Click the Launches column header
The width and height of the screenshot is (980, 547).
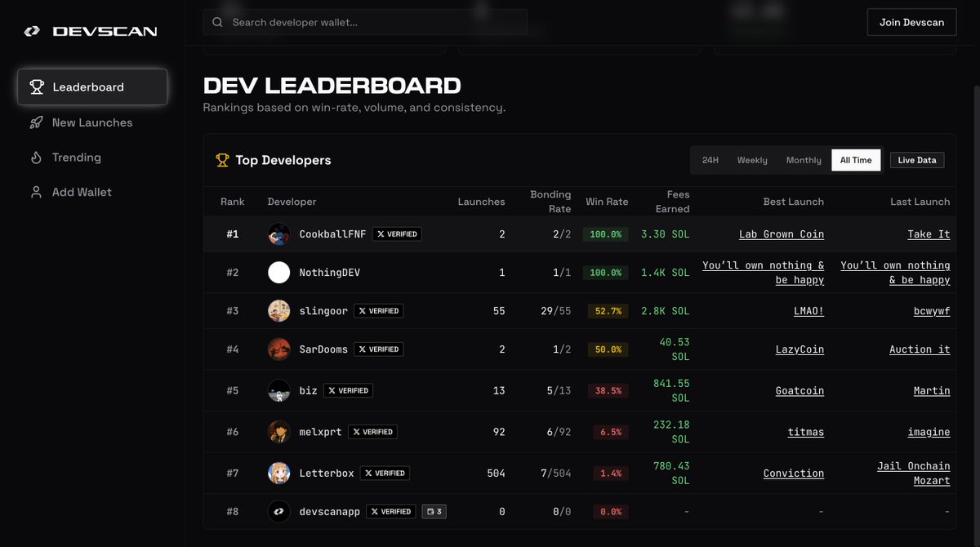(x=481, y=202)
